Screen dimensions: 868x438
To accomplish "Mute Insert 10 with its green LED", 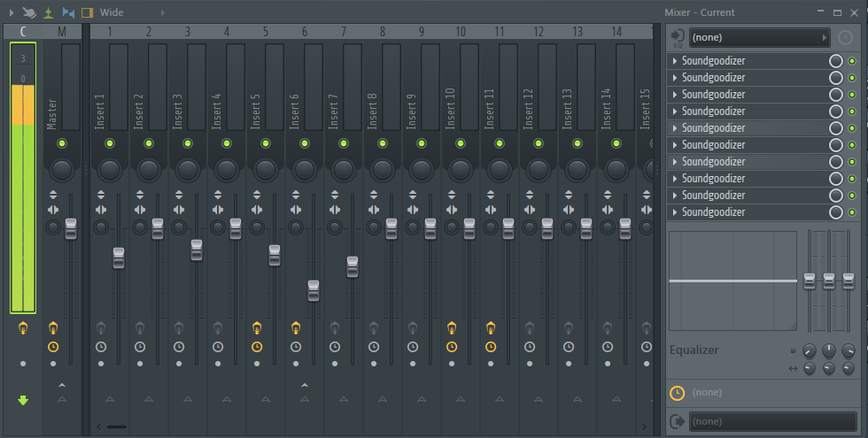I will click(461, 143).
